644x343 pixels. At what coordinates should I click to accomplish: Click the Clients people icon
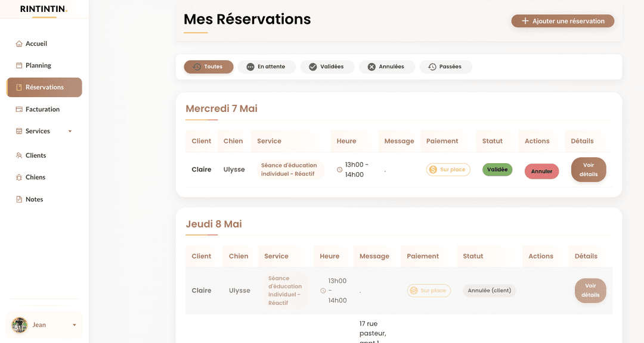[x=19, y=155]
